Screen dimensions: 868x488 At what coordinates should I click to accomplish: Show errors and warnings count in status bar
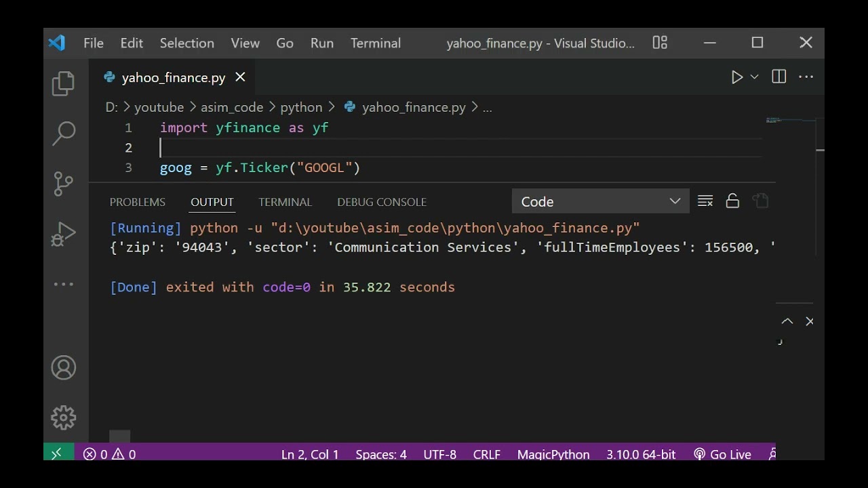[110, 454]
